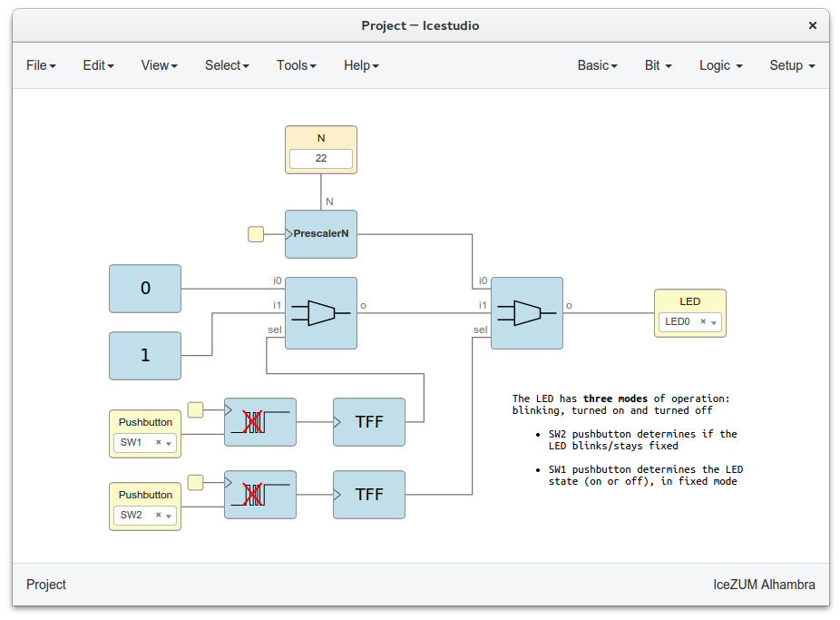Open the Tools menu
840x620 pixels.
pos(297,65)
